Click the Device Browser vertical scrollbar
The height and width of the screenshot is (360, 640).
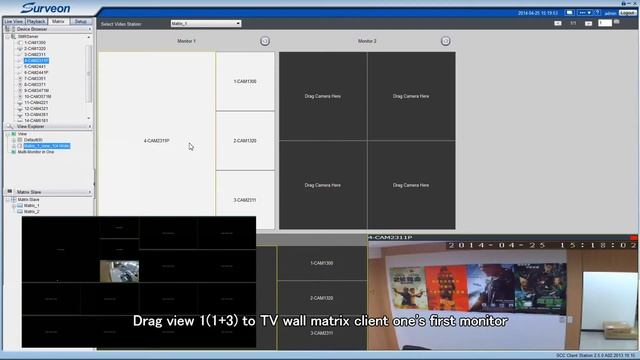(89, 74)
